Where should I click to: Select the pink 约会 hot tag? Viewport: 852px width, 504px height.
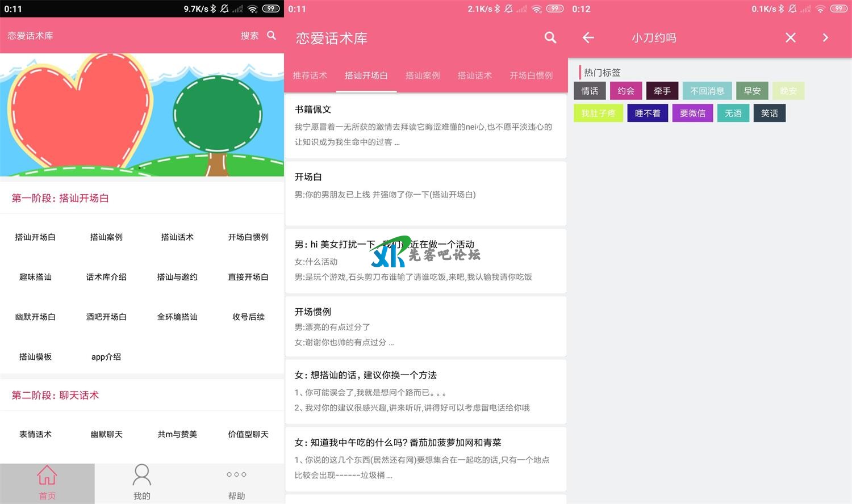[626, 91]
